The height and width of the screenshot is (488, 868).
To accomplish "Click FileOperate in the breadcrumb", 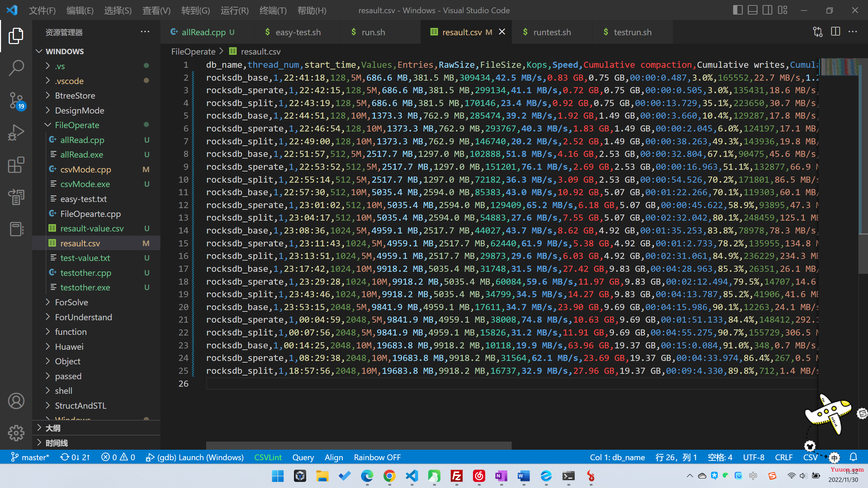I will tap(193, 52).
